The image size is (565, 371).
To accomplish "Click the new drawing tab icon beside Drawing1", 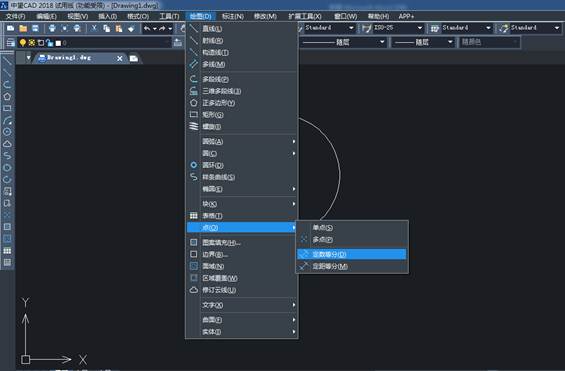I will (x=134, y=58).
